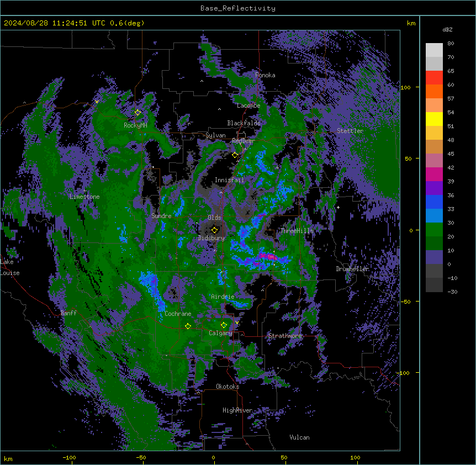476x465 pixels.
Task: Click the light gray 80-70 dBZ swatch
Action: point(434,50)
